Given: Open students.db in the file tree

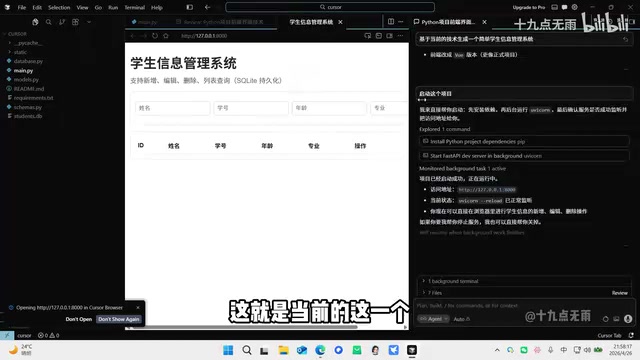Looking at the screenshot, I should (x=28, y=116).
